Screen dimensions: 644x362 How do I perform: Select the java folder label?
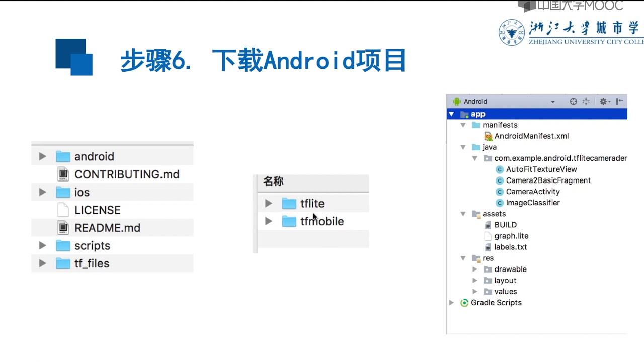click(x=490, y=147)
